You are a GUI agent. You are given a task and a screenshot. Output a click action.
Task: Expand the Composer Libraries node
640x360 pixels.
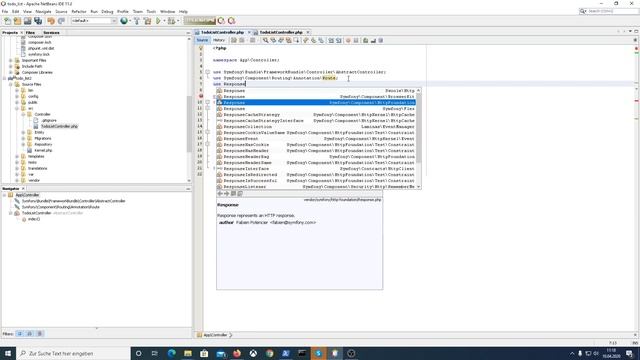[11, 72]
